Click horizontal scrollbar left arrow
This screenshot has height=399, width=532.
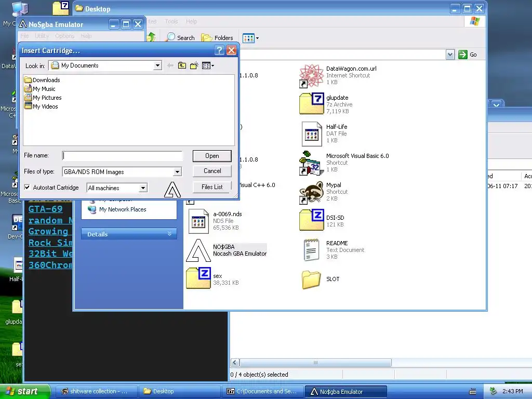235,362
